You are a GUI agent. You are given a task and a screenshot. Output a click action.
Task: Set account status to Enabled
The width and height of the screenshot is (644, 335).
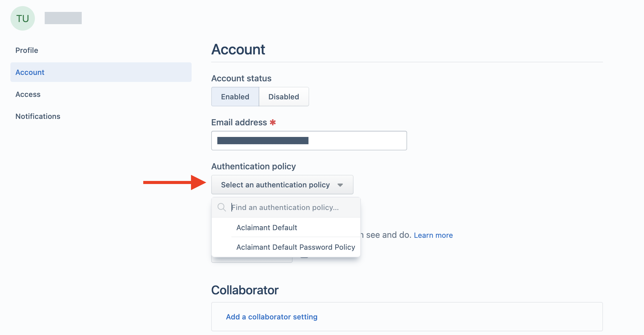point(235,97)
